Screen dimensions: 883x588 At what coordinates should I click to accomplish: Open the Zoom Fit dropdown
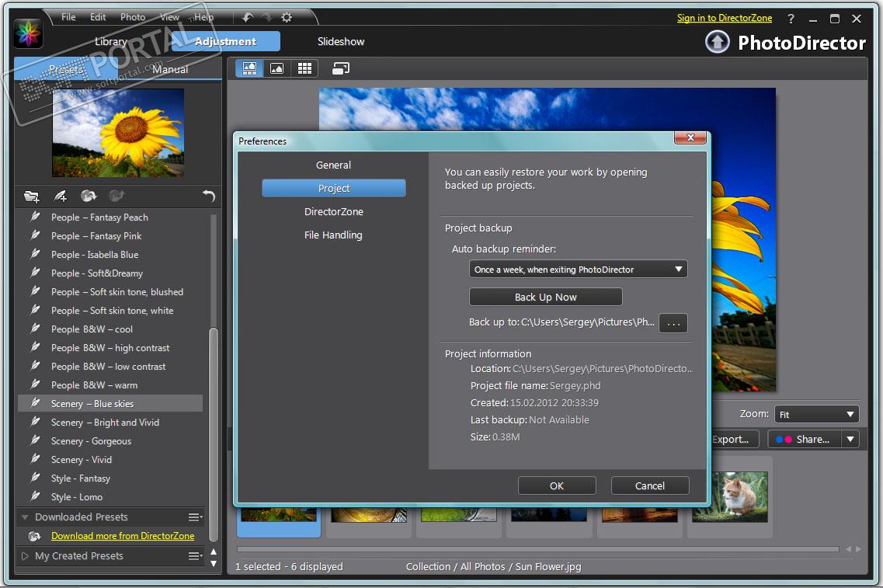click(x=816, y=415)
